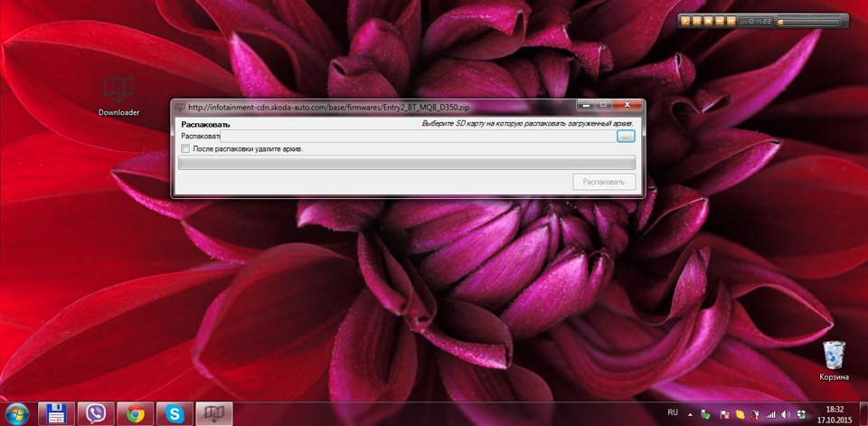868x426 pixels.
Task: Click the browse '...' button for SD card
Action: [626, 137]
